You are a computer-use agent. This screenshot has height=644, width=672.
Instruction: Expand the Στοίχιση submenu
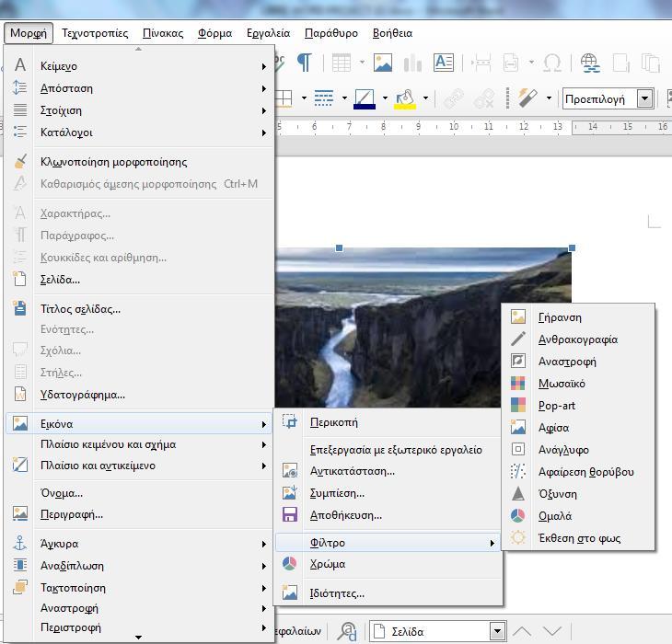pyautogui.click(x=139, y=110)
